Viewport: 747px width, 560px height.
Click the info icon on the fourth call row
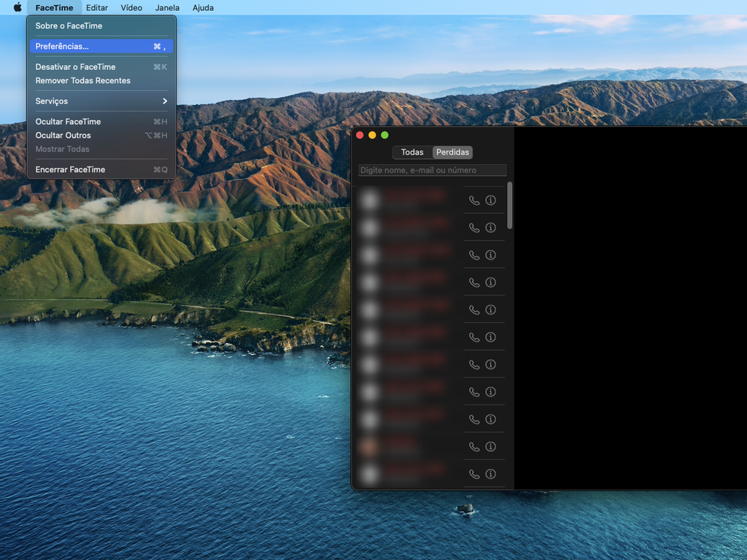point(490,282)
